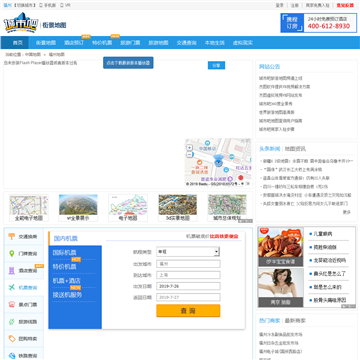This screenshot has height=360, width=360.
Task: Switch to 头条新闻 tab
Action: tap(270, 149)
